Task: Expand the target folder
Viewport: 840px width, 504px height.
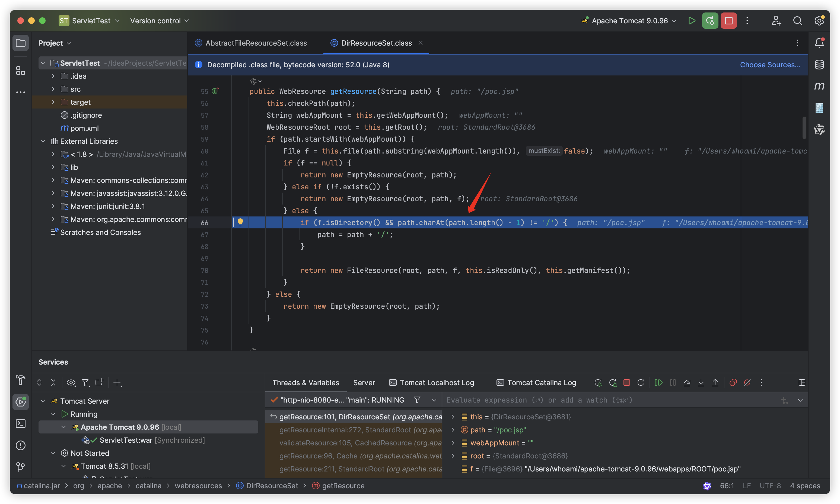Action: [x=53, y=102]
